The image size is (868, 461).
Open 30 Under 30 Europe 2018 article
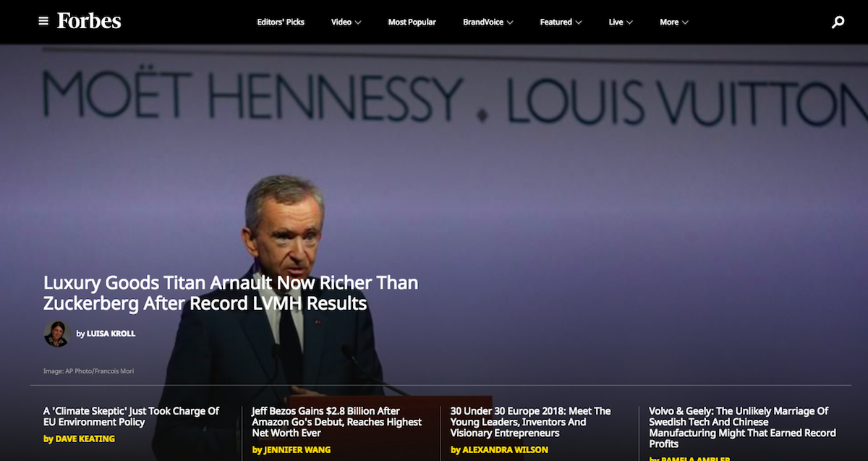click(530, 422)
